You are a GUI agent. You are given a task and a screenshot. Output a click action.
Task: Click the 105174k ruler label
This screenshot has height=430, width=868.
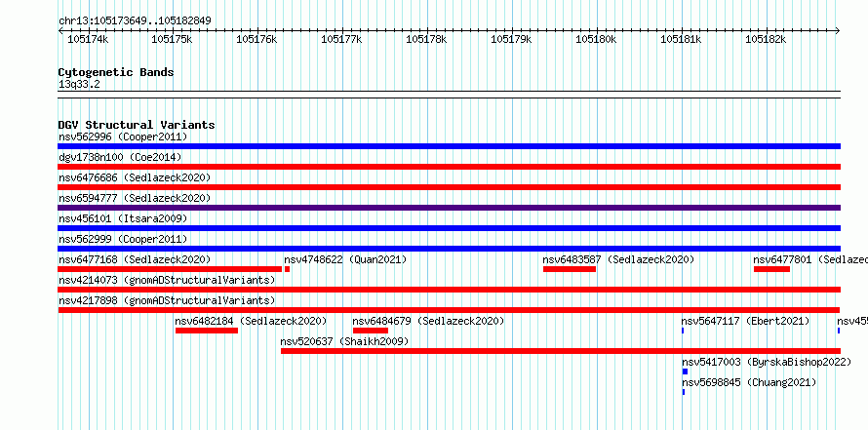point(88,39)
